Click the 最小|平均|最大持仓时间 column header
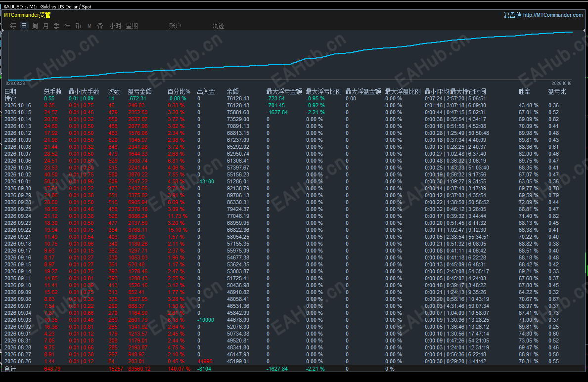Viewport: 588px width, 382px height. tap(455, 91)
